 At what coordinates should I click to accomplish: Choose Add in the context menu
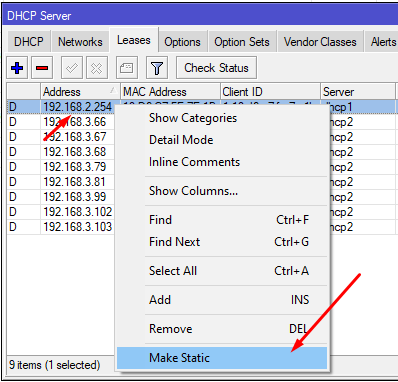(x=222, y=300)
